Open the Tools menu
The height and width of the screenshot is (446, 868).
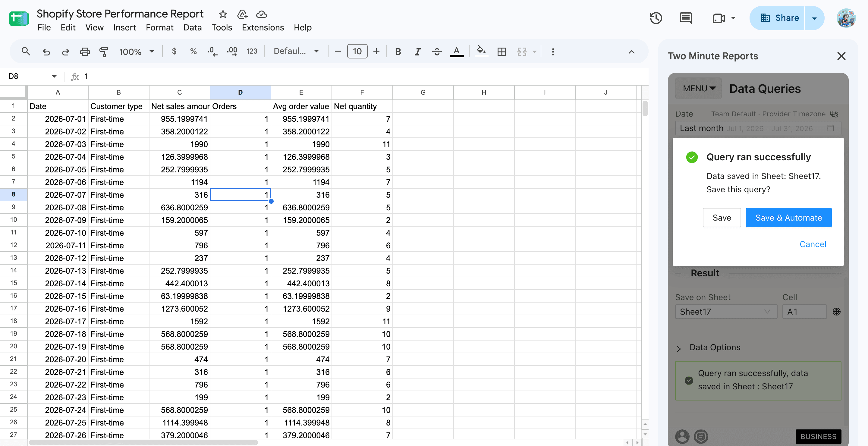point(222,27)
